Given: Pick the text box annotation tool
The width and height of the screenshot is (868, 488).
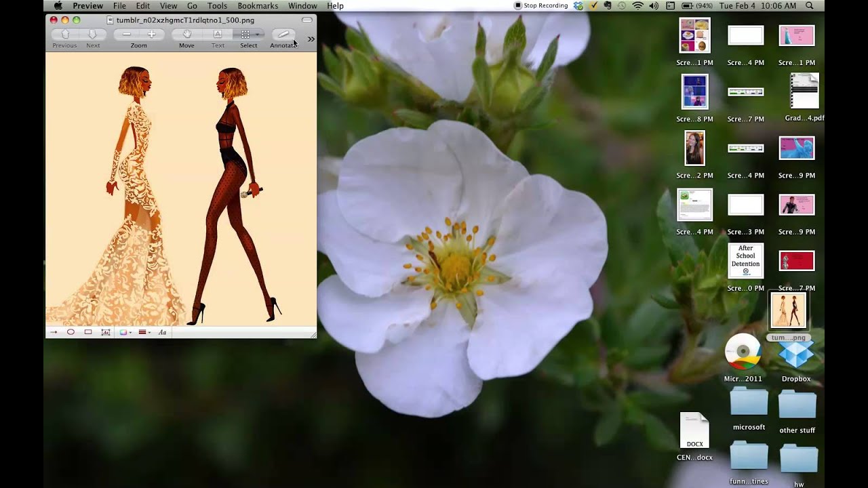Looking at the screenshot, I should pos(106,332).
